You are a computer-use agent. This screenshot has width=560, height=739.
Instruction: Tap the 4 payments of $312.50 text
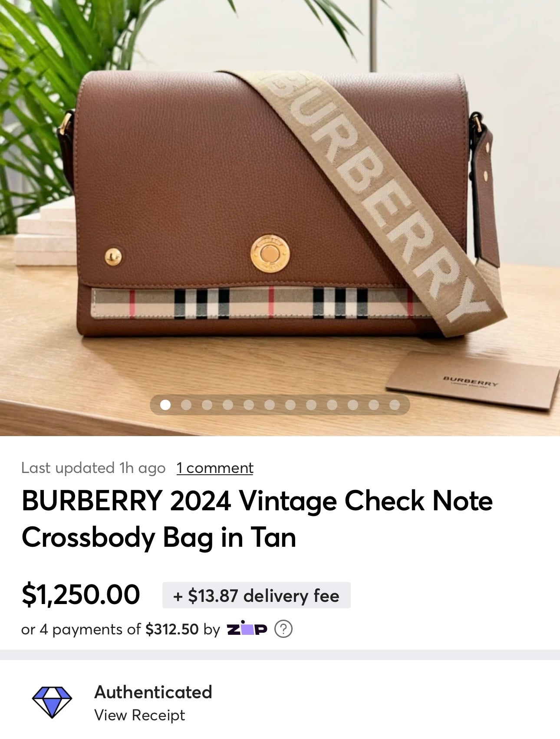(119, 629)
